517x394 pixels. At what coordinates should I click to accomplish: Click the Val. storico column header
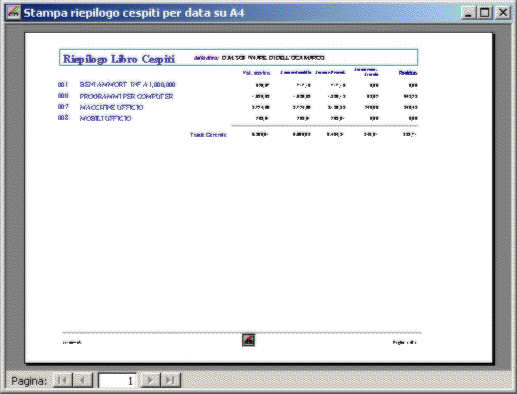point(256,73)
